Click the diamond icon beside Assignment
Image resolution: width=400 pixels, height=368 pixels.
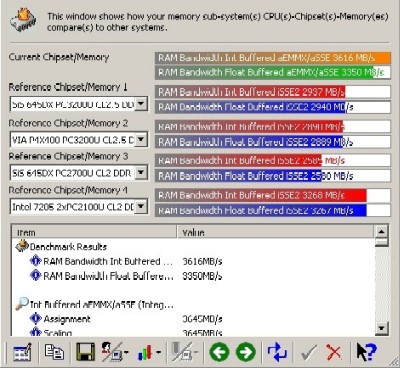[35, 318]
